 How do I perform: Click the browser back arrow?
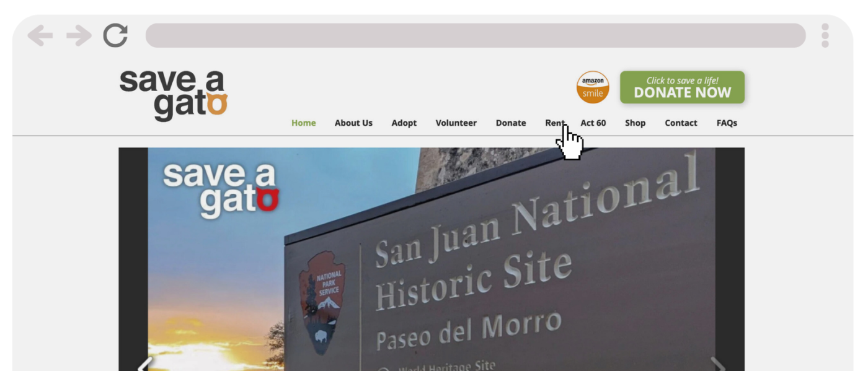pos(40,36)
